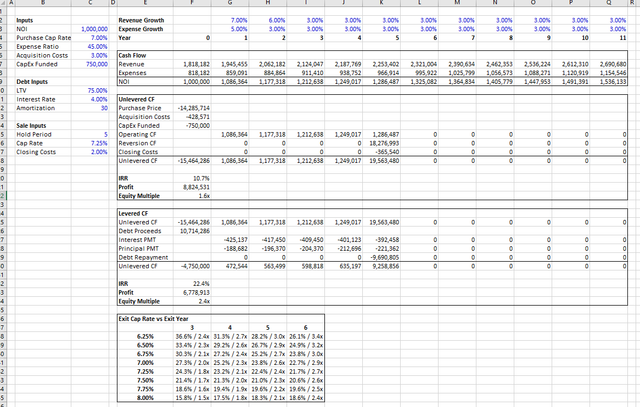Select the levered Equity Multiple 2.4x
The image size is (640, 407).
click(204, 301)
